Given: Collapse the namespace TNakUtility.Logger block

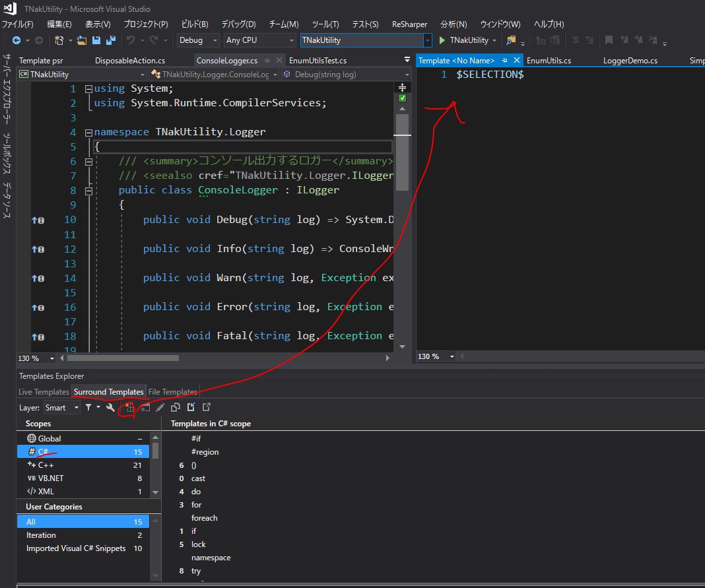Looking at the screenshot, I should [x=89, y=133].
